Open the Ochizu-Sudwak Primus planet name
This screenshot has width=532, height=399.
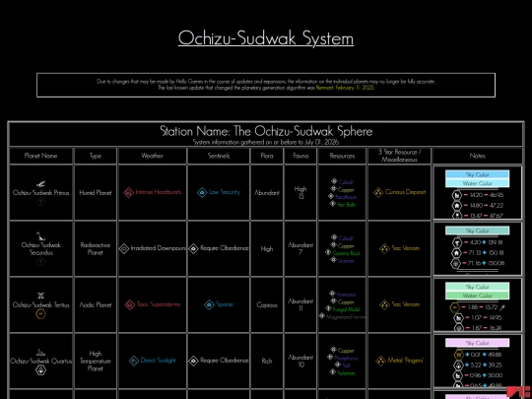(40, 193)
